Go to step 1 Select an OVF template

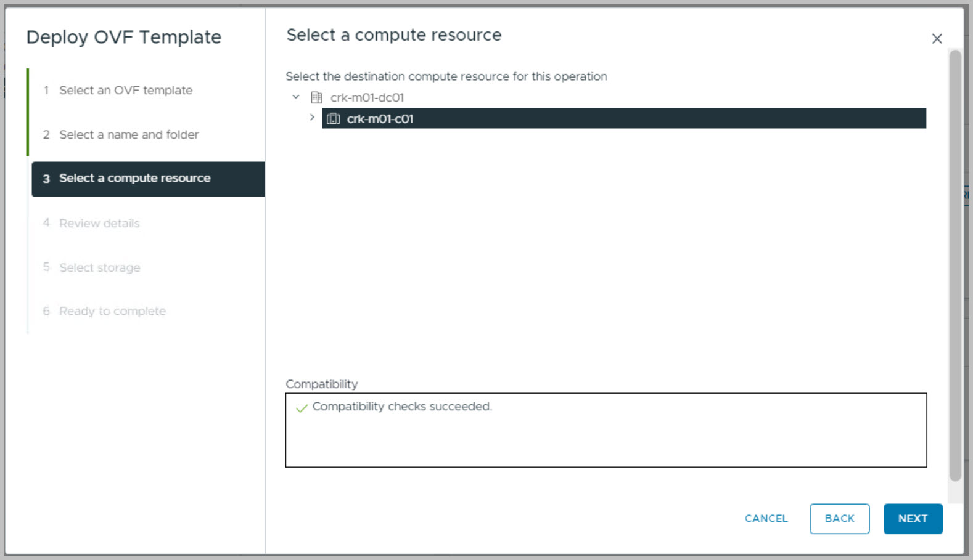tap(126, 91)
